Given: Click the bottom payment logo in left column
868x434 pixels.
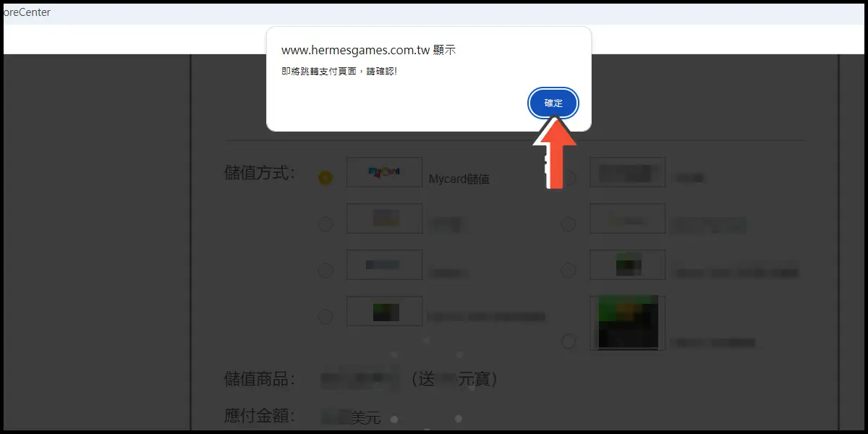Looking at the screenshot, I should coord(384,311).
